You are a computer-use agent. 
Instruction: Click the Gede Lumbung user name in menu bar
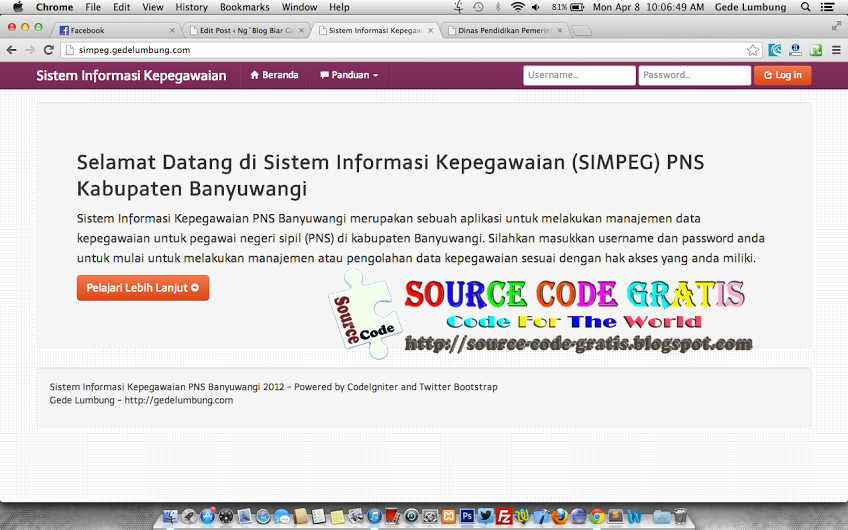(x=750, y=7)
